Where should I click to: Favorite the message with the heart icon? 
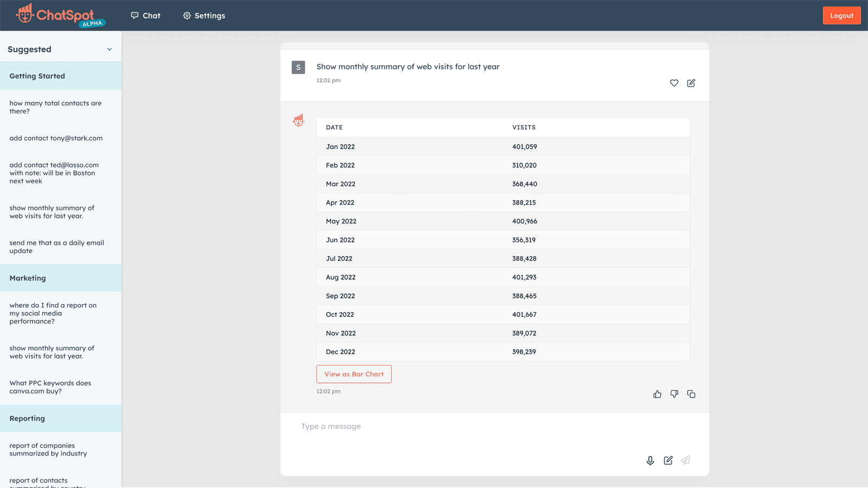click(674, 83)
